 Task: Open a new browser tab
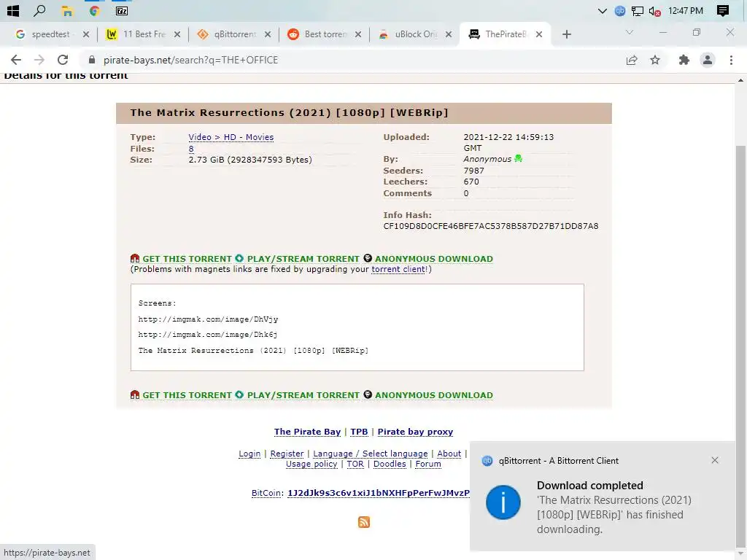tap(566, 34)
